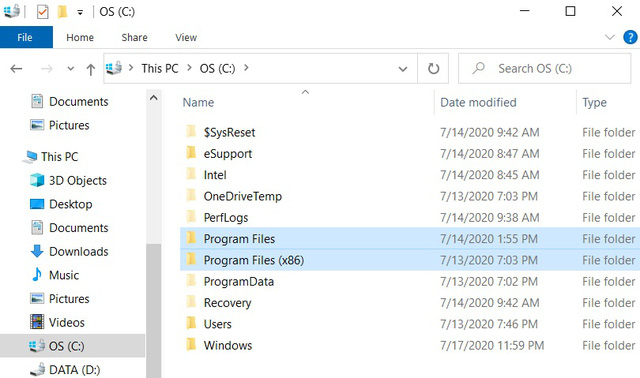This screenshot has height=378, width=640.
Task: Select the ProgramData folder name
Action: 239,282
